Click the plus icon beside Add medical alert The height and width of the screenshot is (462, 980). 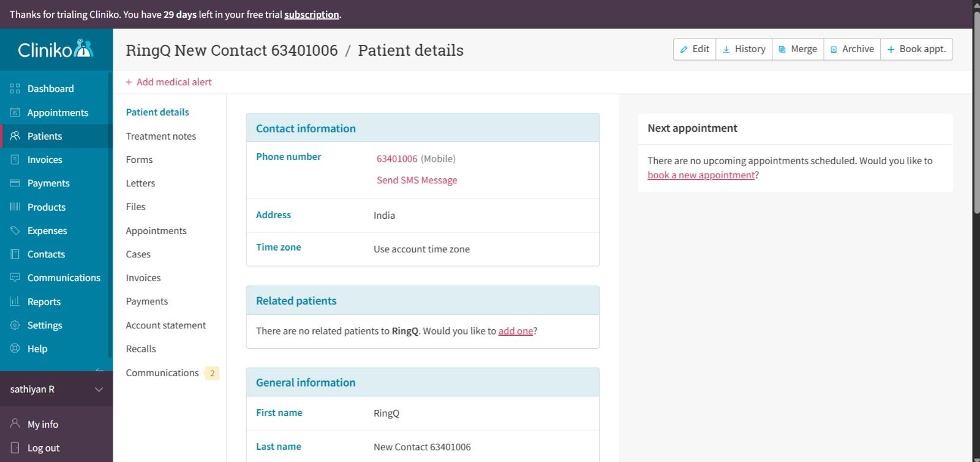click(129, 82)
